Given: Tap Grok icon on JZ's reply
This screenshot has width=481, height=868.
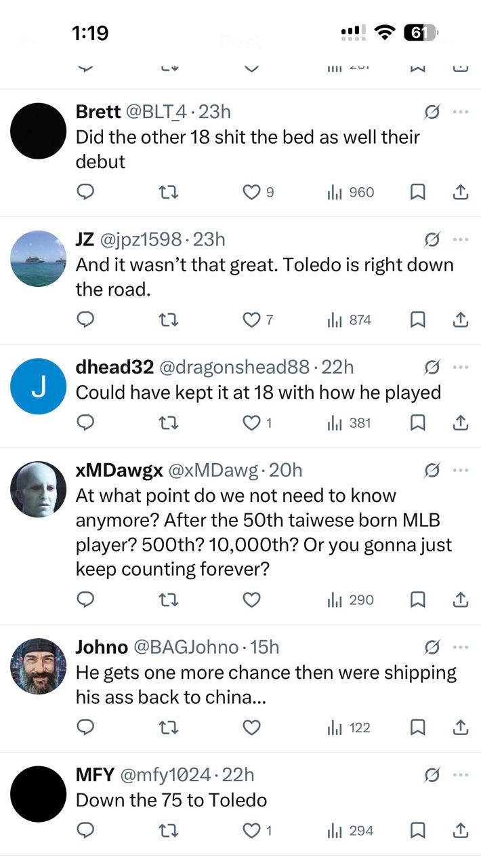Looking at the screenshot, I should click(x=432, y=239).
